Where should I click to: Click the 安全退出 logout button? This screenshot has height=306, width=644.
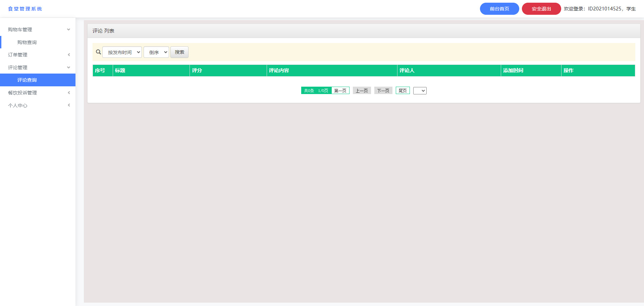click(541, 9)
